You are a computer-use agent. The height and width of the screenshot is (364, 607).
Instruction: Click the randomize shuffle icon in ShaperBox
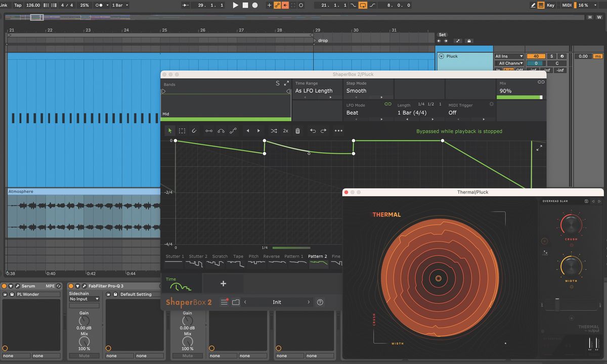coord(274,131)
